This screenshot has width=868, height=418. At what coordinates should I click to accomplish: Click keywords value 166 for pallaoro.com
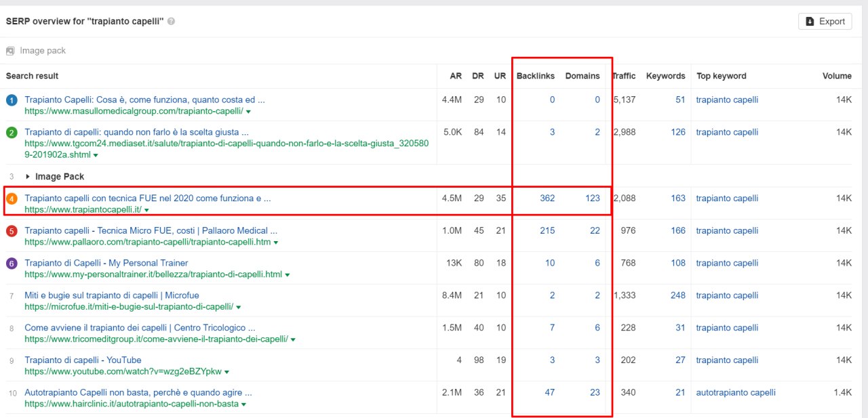[x=678, y=231]
